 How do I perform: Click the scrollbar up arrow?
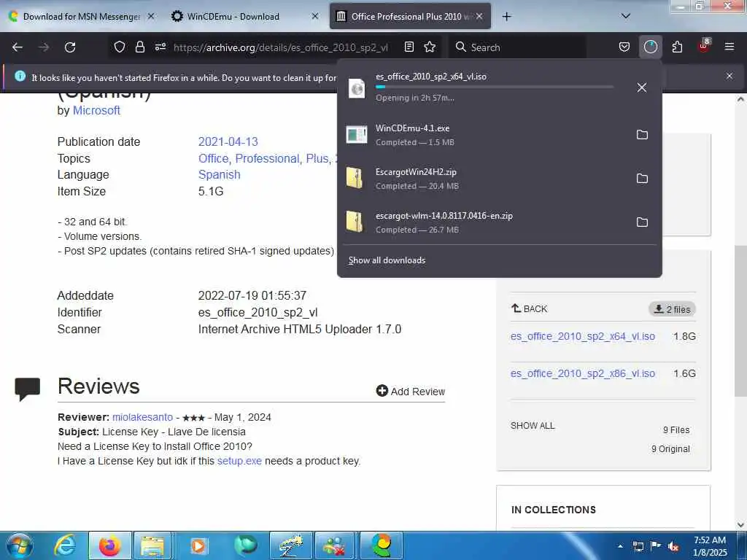click(740, 99)
